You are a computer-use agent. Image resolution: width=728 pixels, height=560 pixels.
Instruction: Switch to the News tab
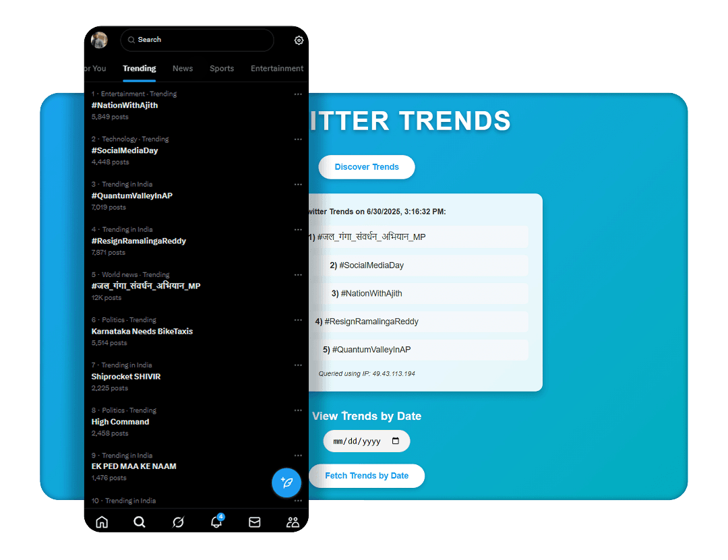coord(183,68)
